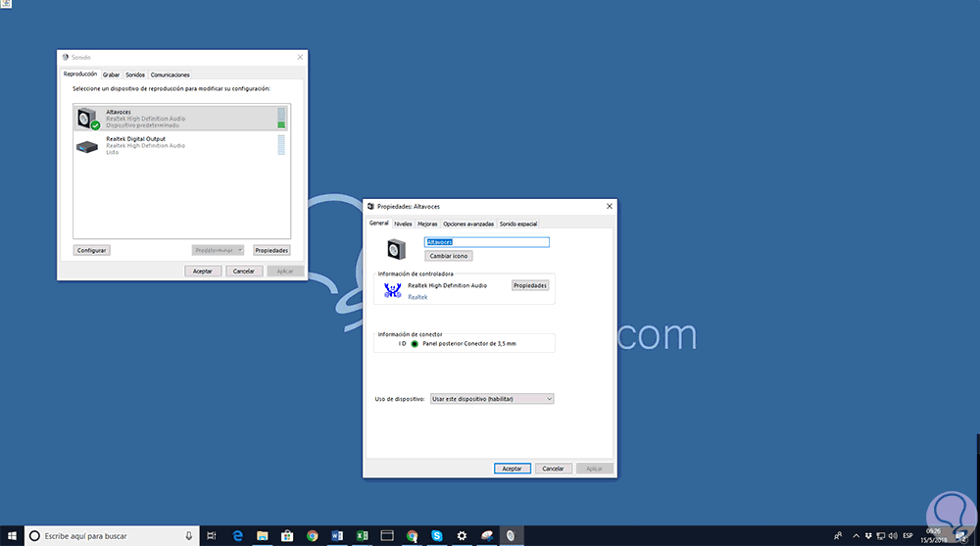Image resolution: width=980 pixels, height=546 pixels.
Task: Switch to the Sonidos tab
Action: 135,74
